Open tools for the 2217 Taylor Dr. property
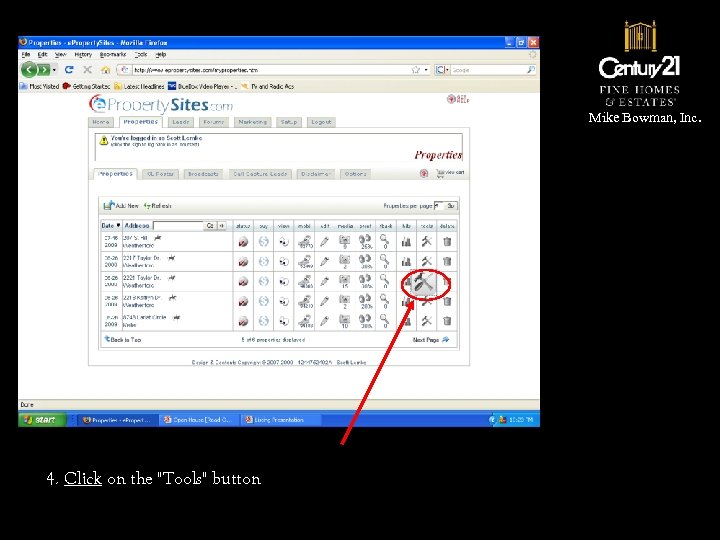Image resolution: width=720 pixels, height=540 pixels. click(427, 261)
